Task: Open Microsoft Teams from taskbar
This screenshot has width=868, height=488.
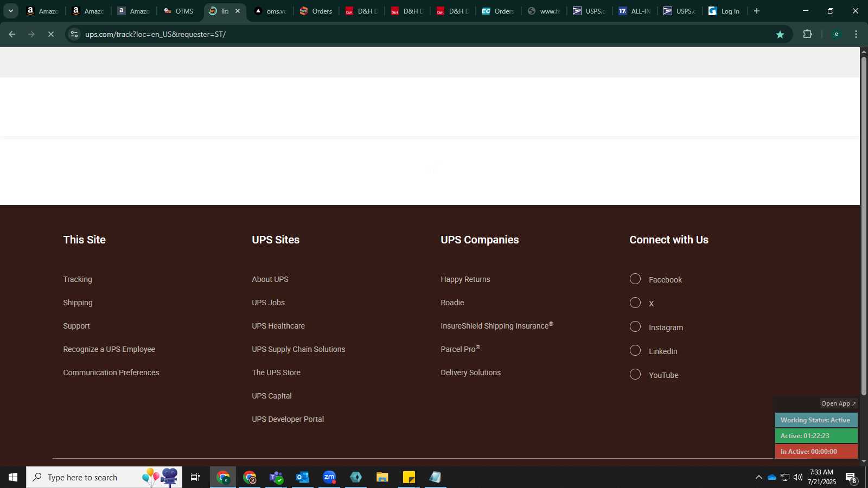Action: 276,477
